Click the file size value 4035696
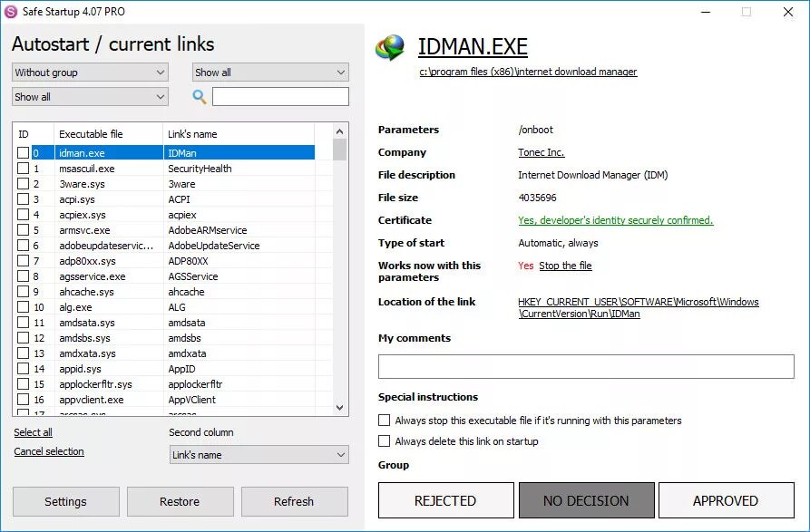 click(537, 198)
